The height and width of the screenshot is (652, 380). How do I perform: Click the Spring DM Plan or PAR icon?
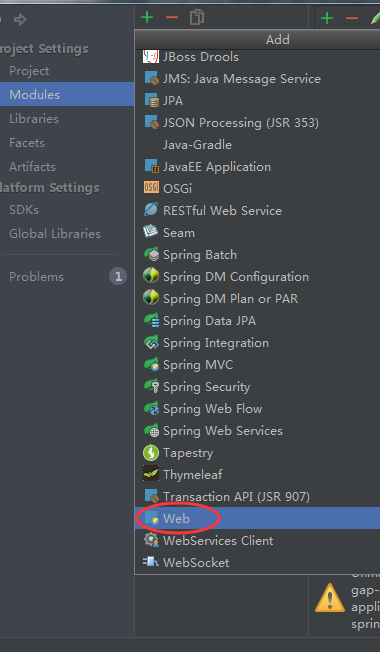click(x=151, y=298)
